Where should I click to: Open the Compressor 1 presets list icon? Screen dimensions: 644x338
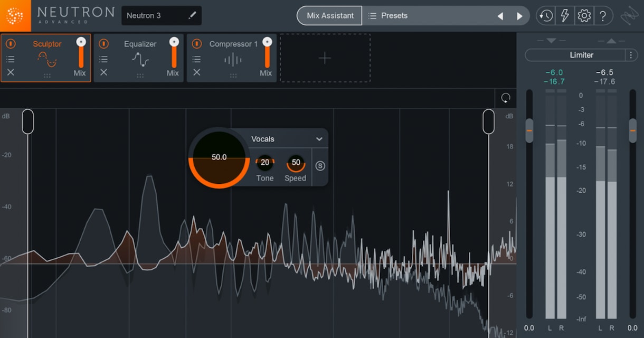coord(196,59)
